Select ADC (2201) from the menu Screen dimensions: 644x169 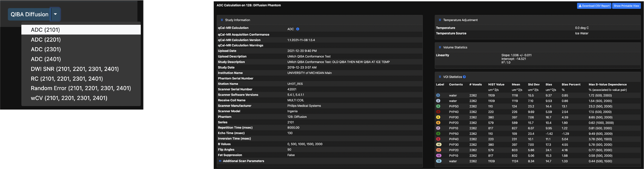tap(46, 40)
